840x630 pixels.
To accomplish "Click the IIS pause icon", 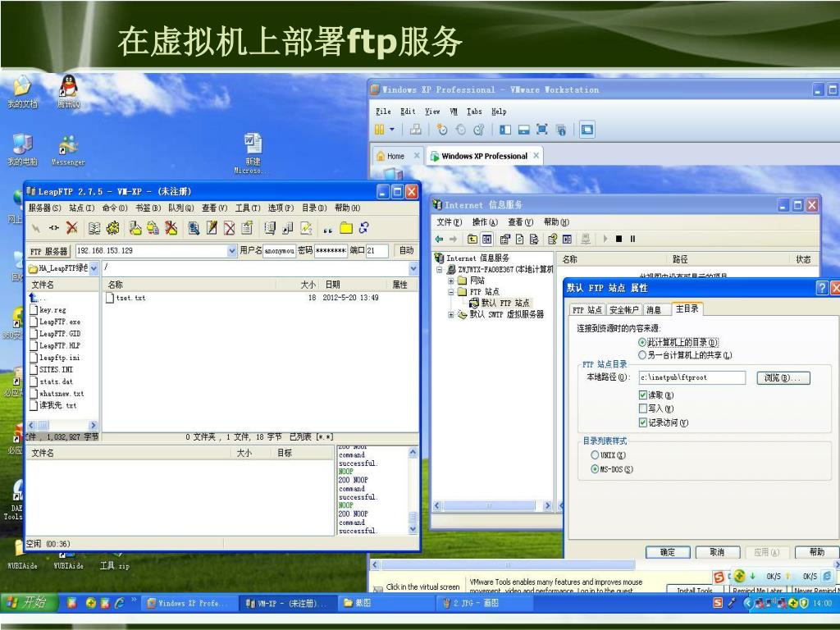I will pos(632,239).
